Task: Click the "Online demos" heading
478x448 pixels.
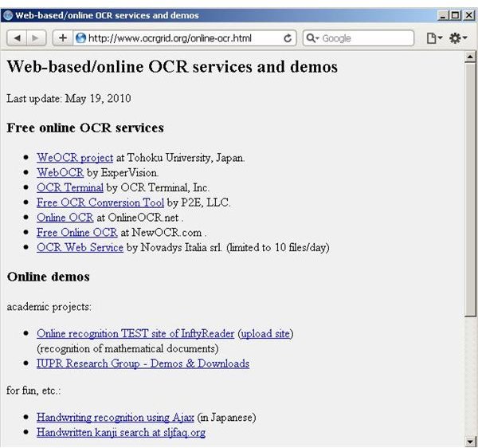Action: pyautogui.click(x=48, y=277)
